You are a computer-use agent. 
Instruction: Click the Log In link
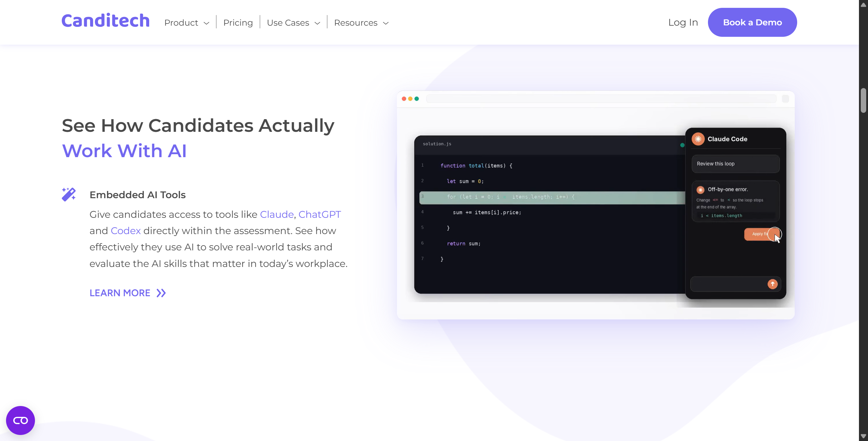683,22
